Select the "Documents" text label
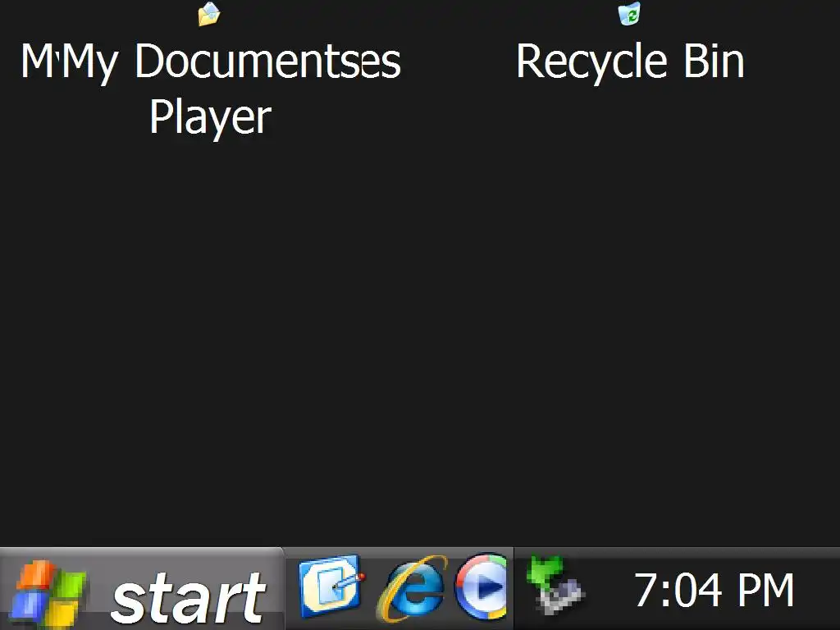Screen dimensions: 840x630 [x=268, y=61]
